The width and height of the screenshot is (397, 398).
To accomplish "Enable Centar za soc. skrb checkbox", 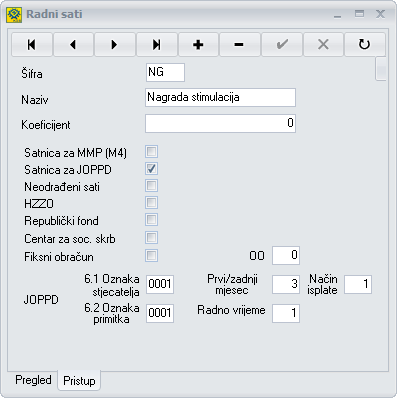I will 151,238.
